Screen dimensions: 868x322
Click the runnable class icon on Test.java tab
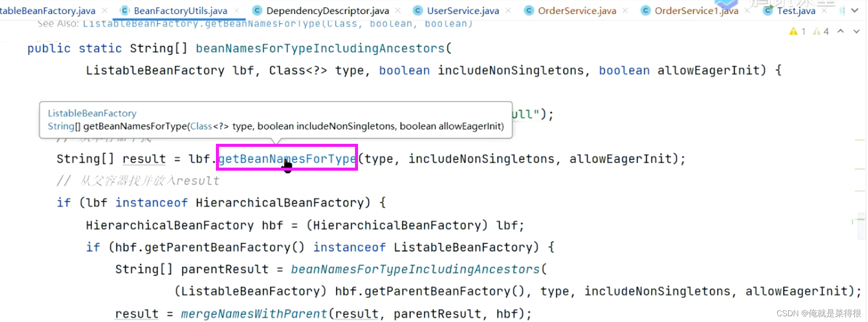[x=768, y=11]
